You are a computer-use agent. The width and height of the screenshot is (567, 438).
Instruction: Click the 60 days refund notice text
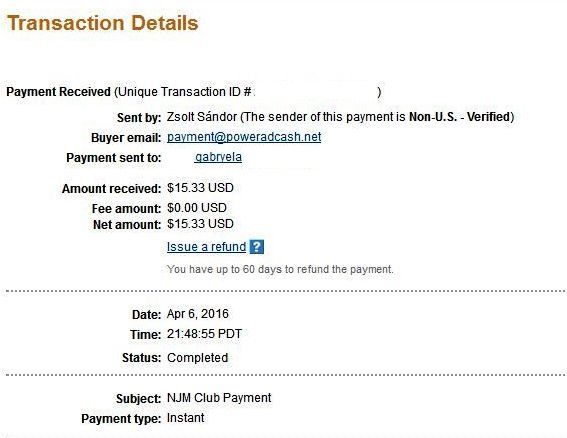[280, 269]
